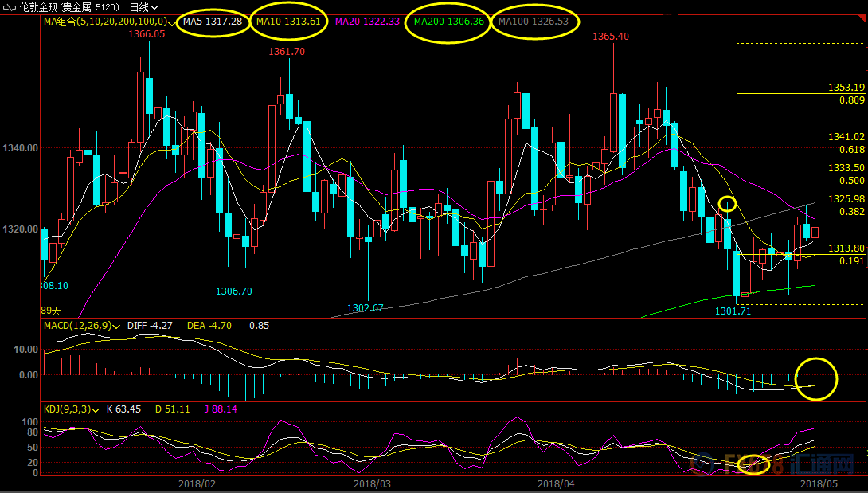The height and width of the screenshot is (493, 868).
Task: Click the 2018/04 date axis marker
Action: click(x=556, y=483)
